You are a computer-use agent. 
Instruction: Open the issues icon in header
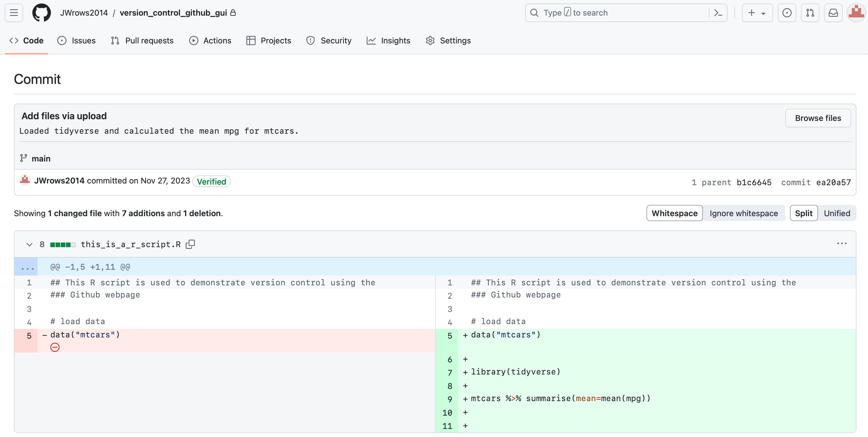tap(786, 13)
